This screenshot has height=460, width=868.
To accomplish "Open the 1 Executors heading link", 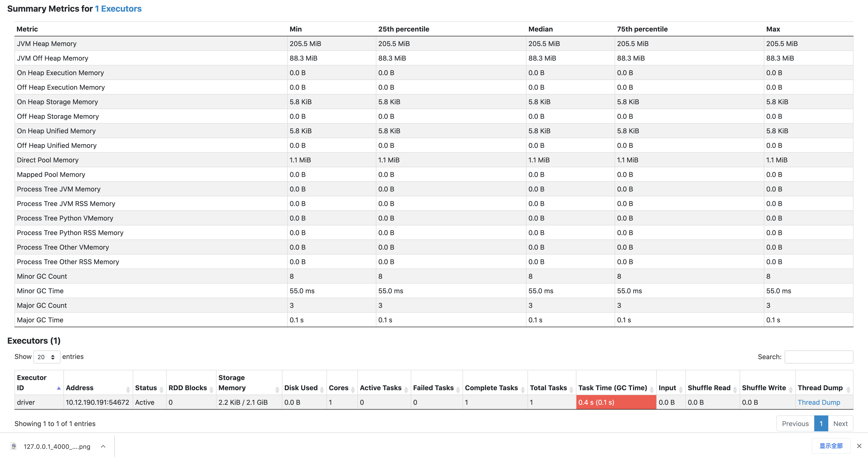I will pos(118,9).
